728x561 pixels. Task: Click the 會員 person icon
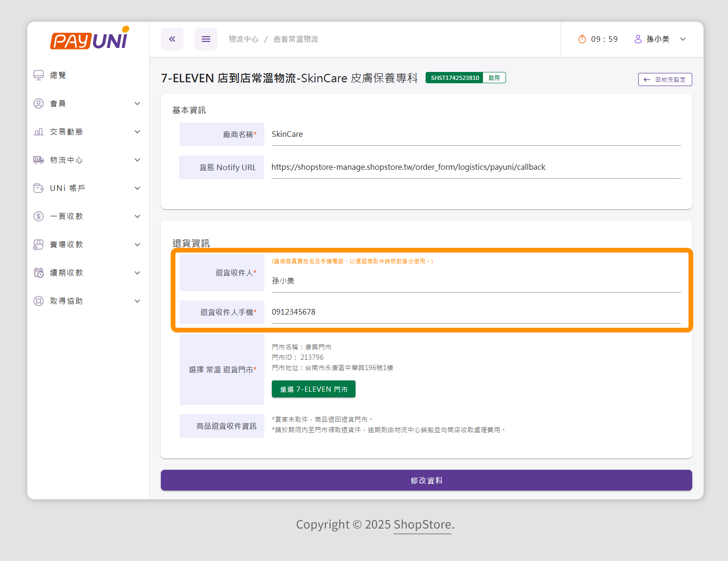[x=39, y=103]
